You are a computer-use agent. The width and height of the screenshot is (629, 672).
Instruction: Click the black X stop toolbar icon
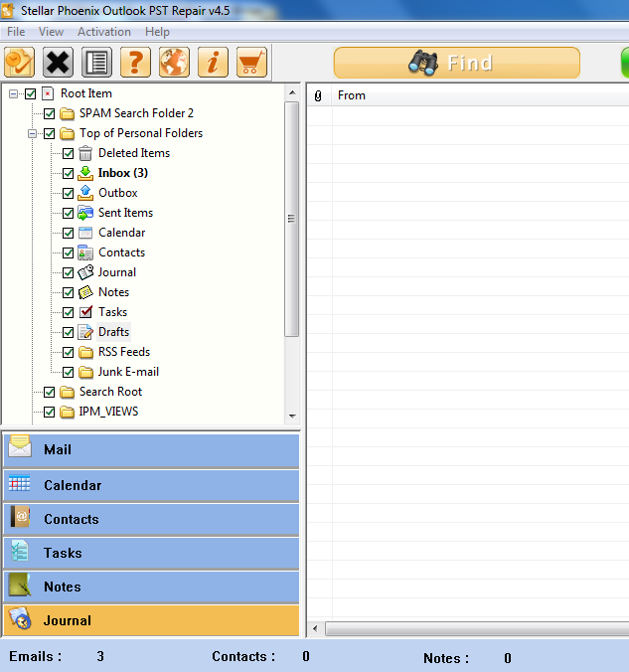pyautogui.click(x=58, y=63)
